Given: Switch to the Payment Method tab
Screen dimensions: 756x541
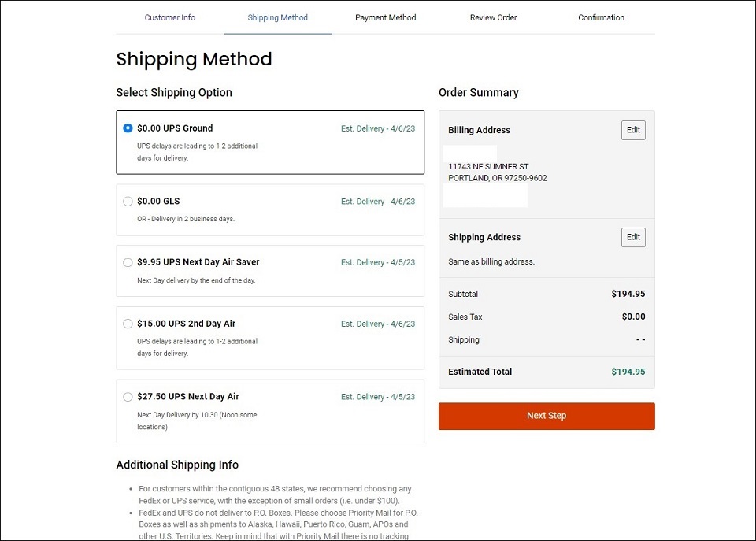Looking at the screenshot, I should pyautogui.click(x=386, y=17).
